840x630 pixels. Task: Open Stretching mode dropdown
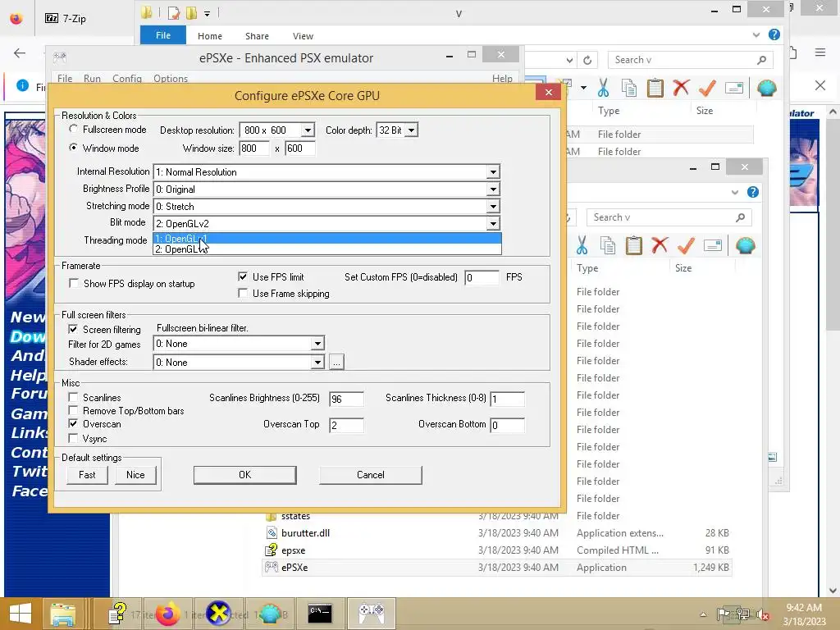click(493, 206)
